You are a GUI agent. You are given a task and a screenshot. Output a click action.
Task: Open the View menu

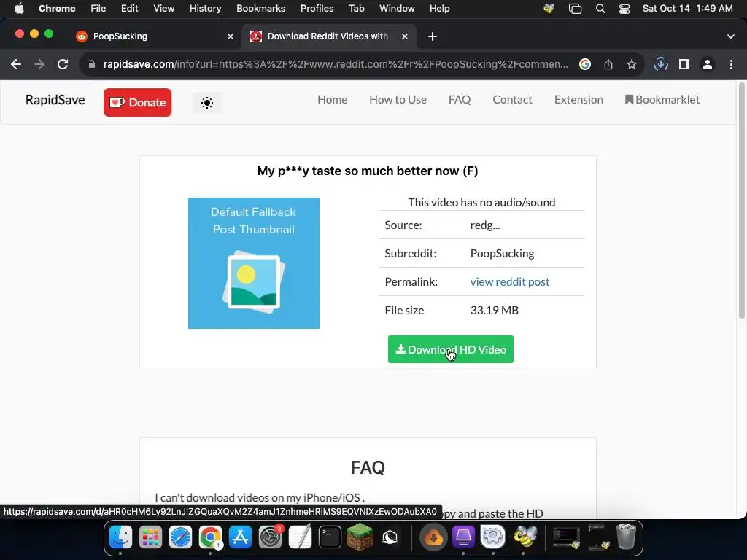163,9
